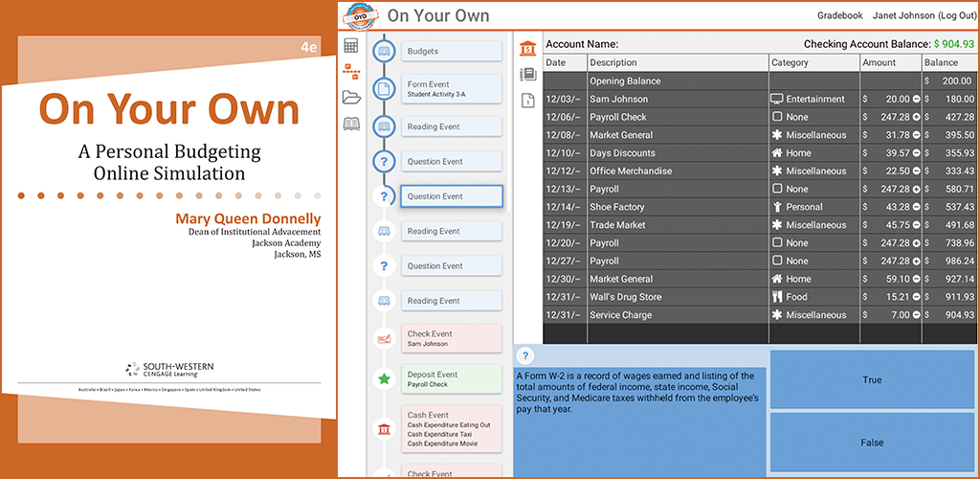The height and width of the screenshot is (479, 980).
Task: Click the Opening Balance row
Action: tap(761, 81)
